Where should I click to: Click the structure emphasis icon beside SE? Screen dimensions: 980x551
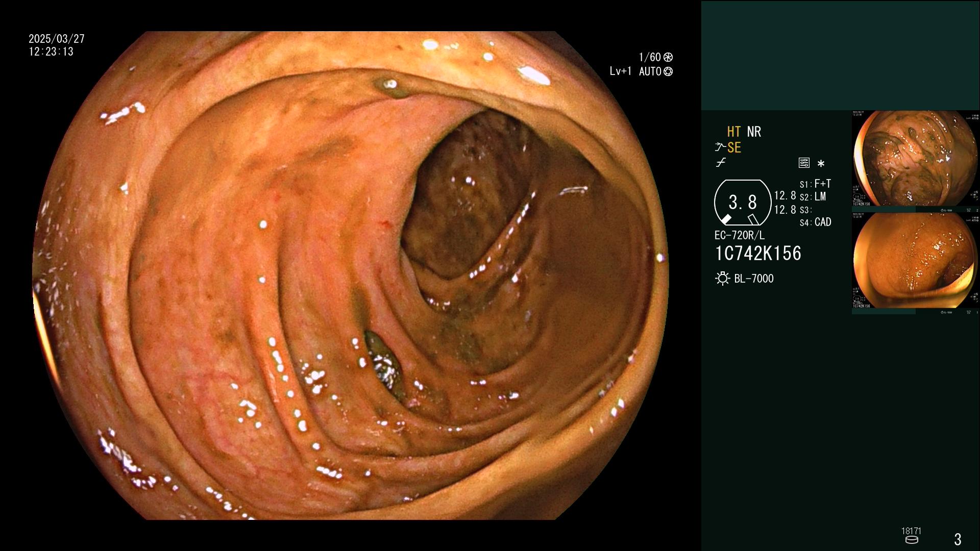click(x=720, y=148)
